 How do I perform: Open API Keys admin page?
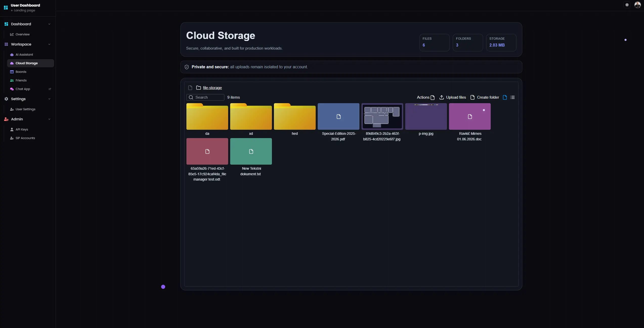coord(31,129)
